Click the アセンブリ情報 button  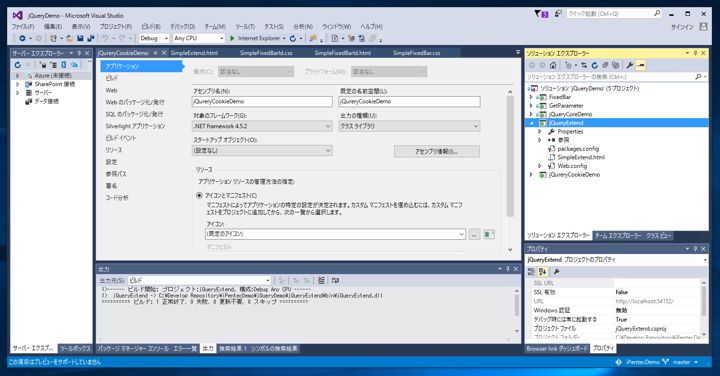pos(437,152)
